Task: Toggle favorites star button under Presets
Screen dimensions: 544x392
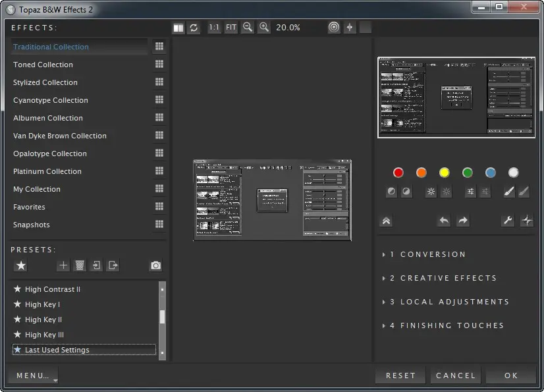Action: coord(21,266)
